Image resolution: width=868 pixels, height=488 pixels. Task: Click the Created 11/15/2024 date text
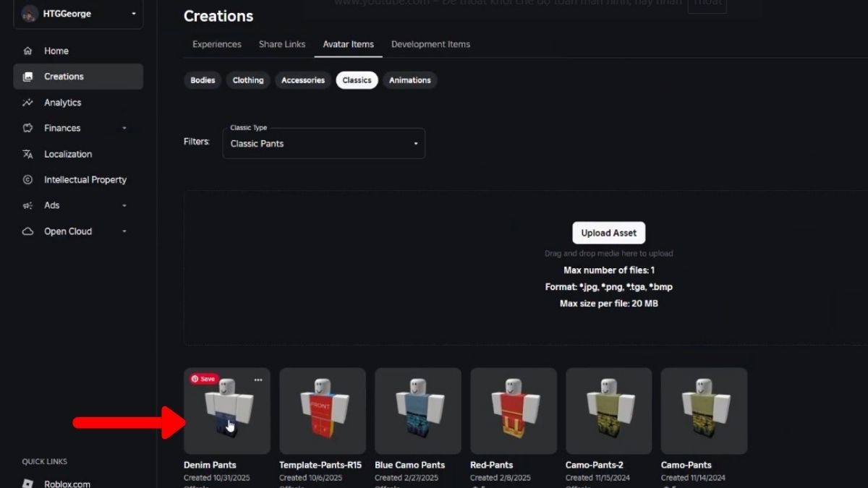(x=597, y=478)
